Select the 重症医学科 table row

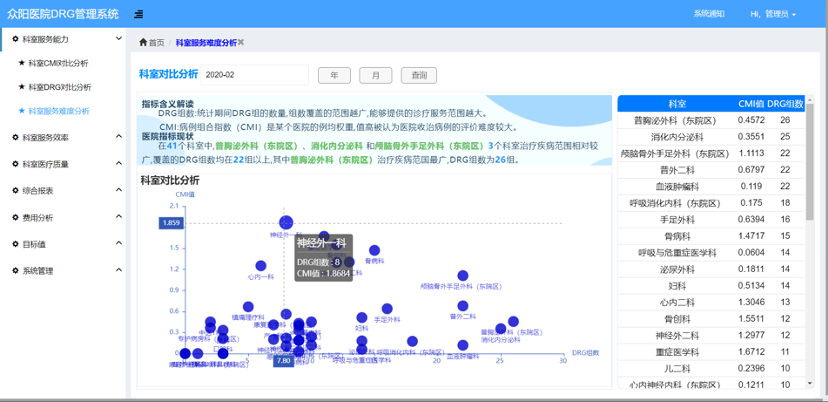click(x=711, y=352)
